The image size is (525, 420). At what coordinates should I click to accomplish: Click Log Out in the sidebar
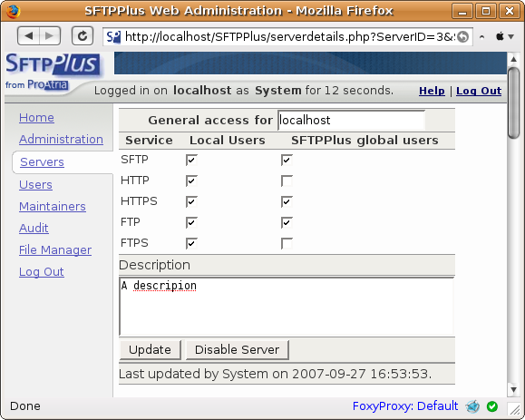(41, 271)
